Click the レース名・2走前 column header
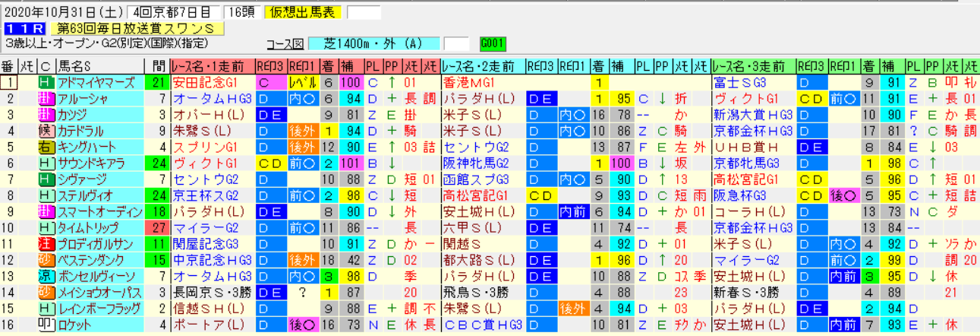Image resolution: width=980 pixels, height=336 pixels. [483, 66]
